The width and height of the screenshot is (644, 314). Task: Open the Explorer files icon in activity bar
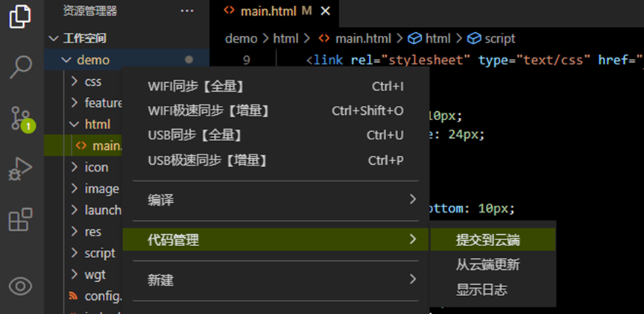pos(20,16)
